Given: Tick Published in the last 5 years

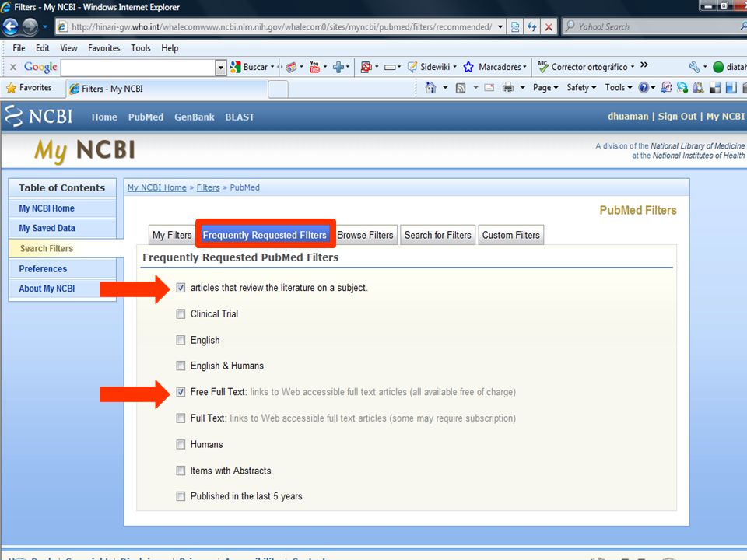Looking at the screenshot, I should point(181,496).
